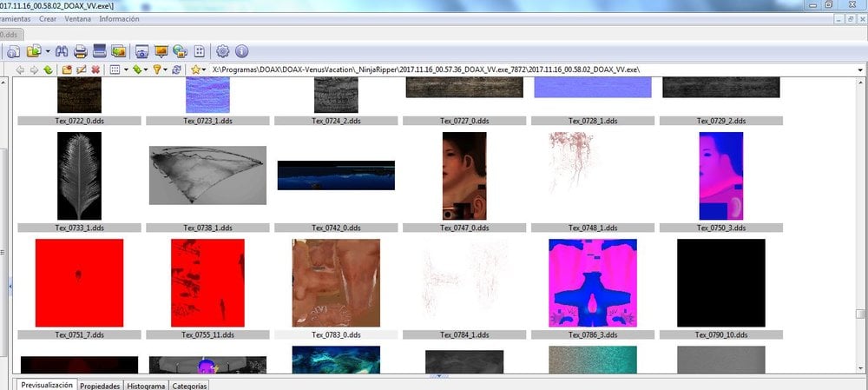The width and height of the screenshot is (868, 390).
Task: Switch to the Categorías tab
Action: pyautogui.click(x=189, y=387)
